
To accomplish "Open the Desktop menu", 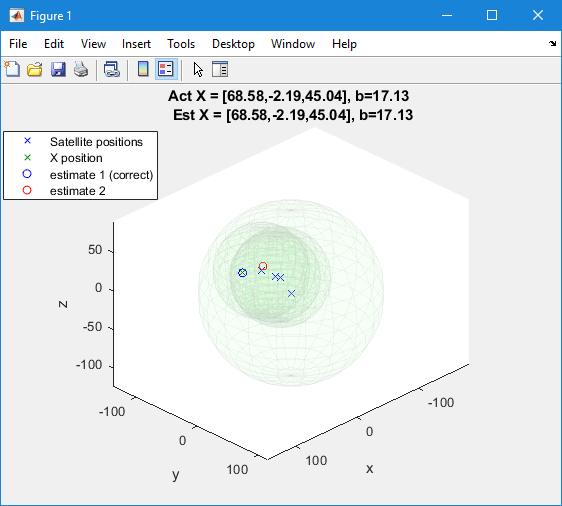I will coord(233,44).
